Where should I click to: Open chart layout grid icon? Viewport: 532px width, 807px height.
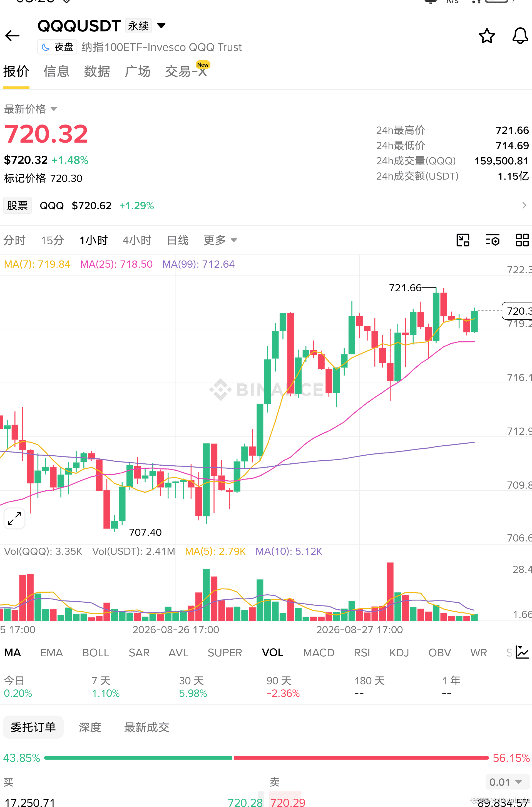(522, 240)
